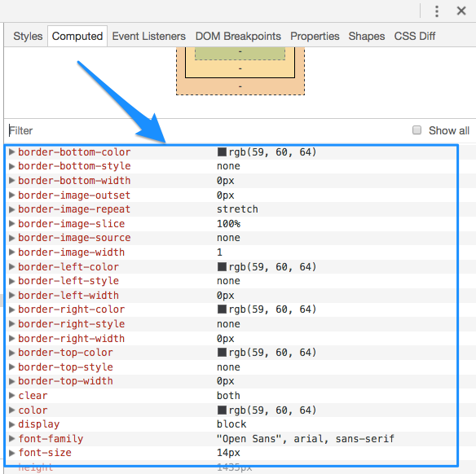Enable the Show all checkbox
Screen dimensions: 476x474
(x=416, y=130)
